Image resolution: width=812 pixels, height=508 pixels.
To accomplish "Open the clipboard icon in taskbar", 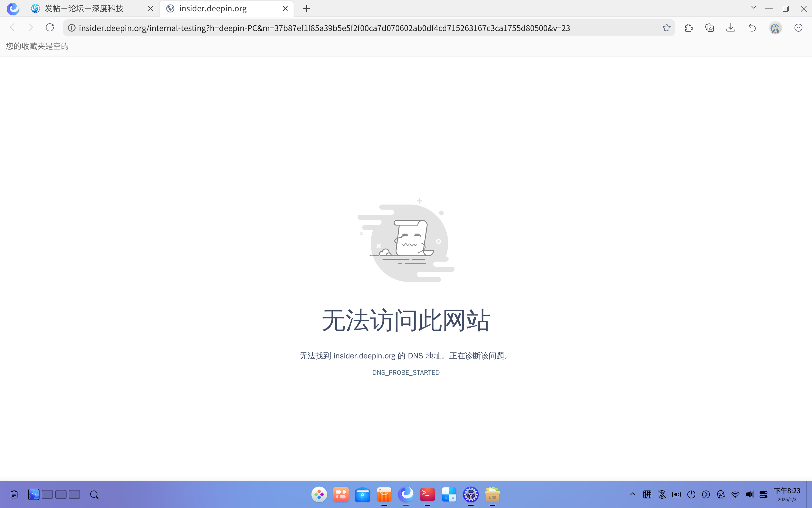I will (14, 494).
